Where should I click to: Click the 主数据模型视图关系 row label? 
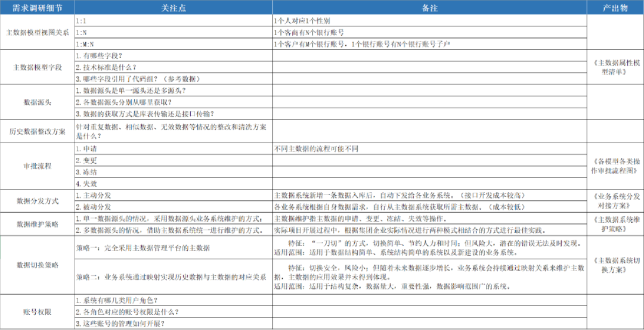(x=37, y=32)
